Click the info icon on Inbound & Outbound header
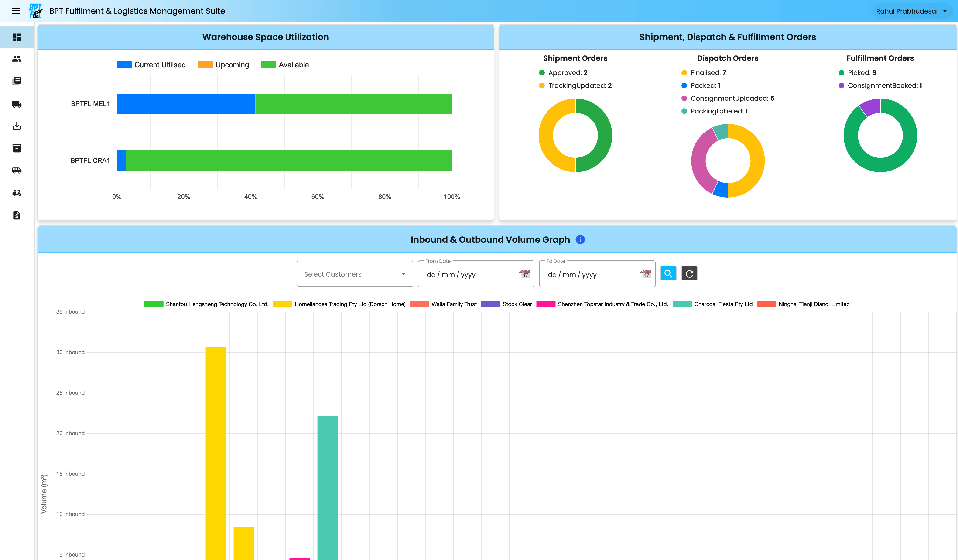958x560 pixels. [x=580, y=239]
